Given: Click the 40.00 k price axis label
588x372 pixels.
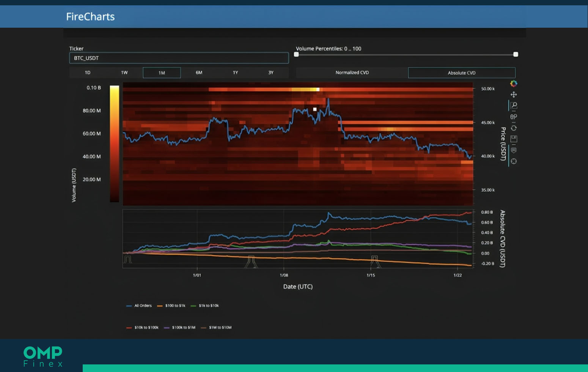Looking at the screenshot, I should point(488,156).
